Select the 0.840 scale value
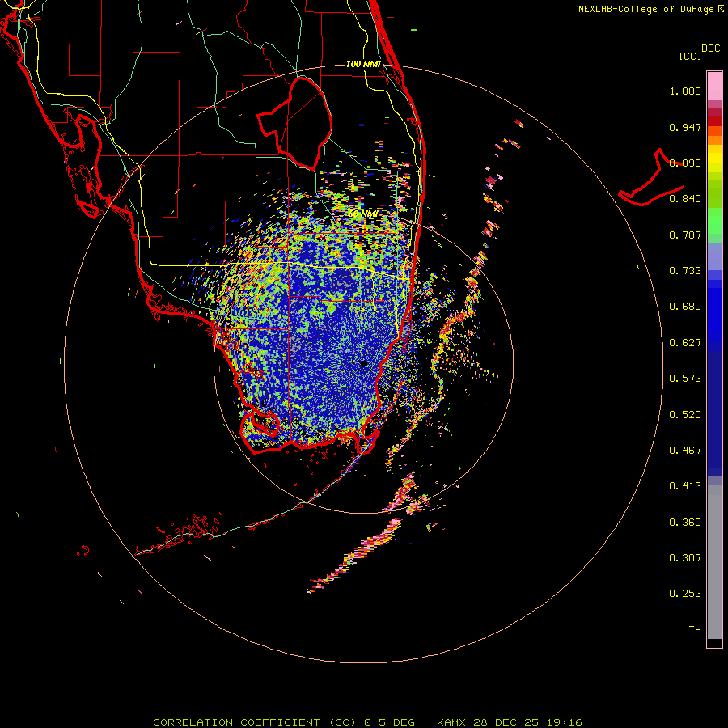The width and height of the screenshot is (728, 728). tap(685, 199)
